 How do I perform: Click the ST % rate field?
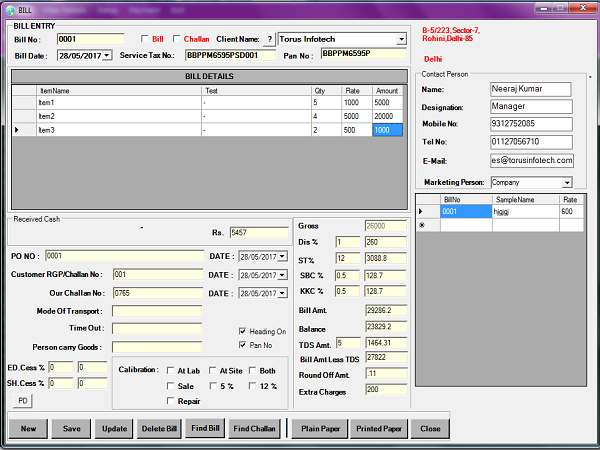tap(348, 258)
